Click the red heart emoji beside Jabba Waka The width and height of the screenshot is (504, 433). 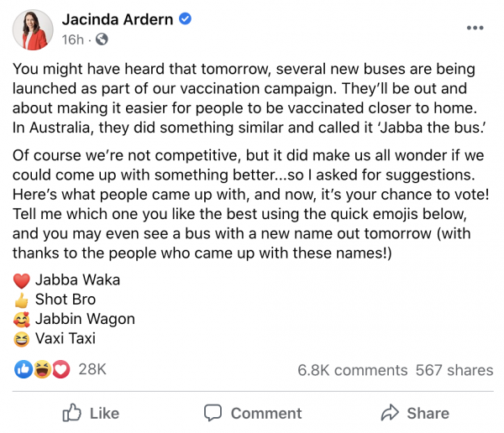point(22,280)
